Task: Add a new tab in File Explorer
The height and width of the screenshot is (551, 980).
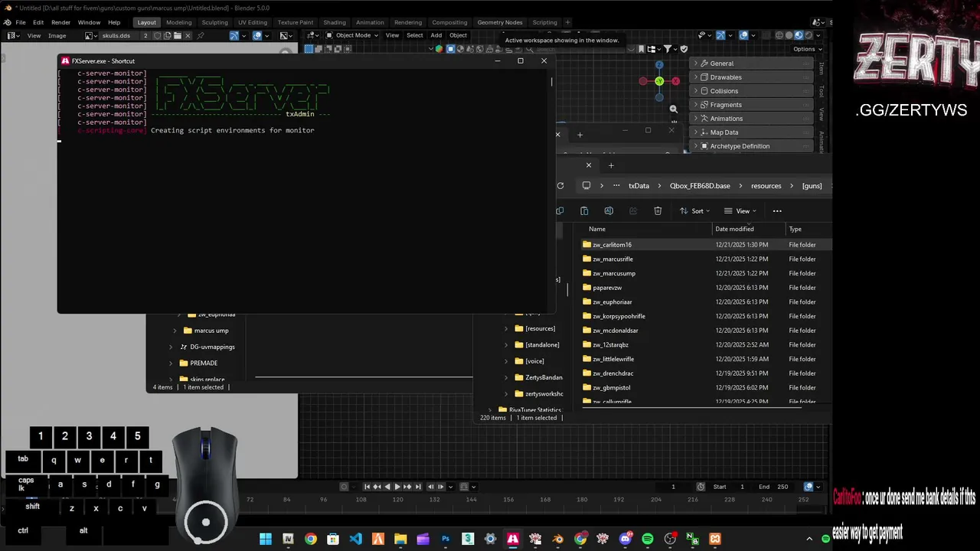Action: [x=611, y=165]
